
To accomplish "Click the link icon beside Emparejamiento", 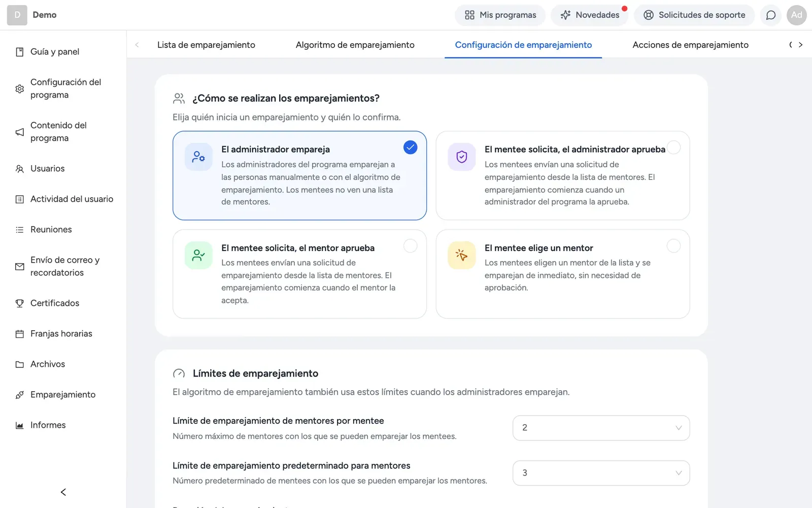I will click(20, 395).
